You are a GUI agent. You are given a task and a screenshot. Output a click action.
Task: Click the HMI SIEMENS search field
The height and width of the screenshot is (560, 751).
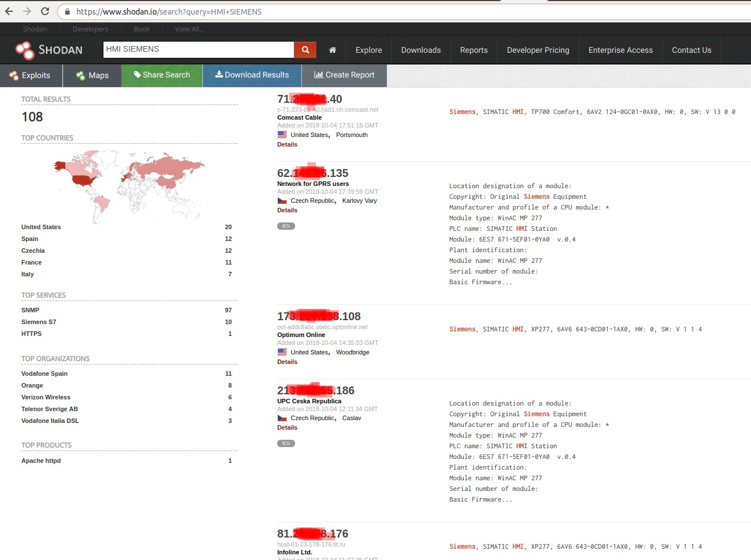click(198, 49)
